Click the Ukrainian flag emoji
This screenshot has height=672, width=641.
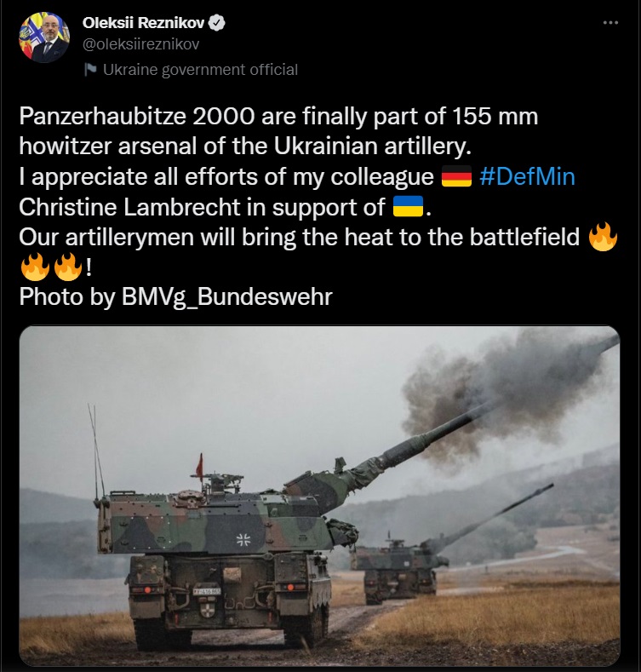coord(409,206)
